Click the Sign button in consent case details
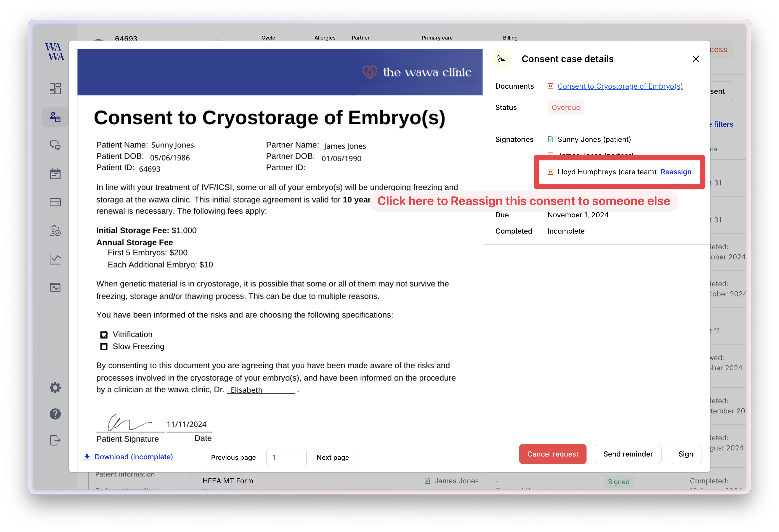The width and height of the screenshot is (779, 532). [x=686, y=454]
